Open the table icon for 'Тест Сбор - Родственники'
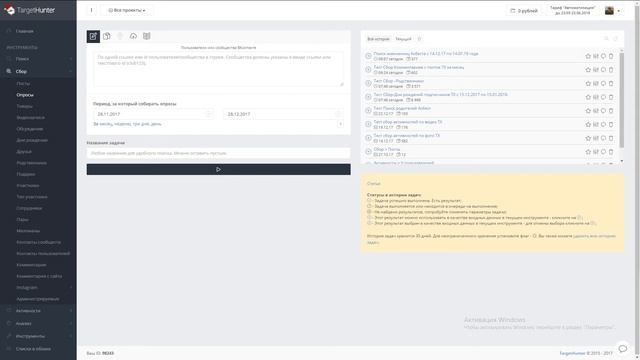 pyautogui.click(x=596, y=84)
